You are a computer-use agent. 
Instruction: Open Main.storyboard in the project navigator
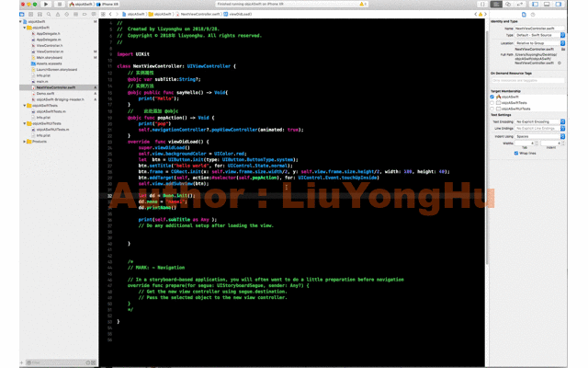click(49, 57)
